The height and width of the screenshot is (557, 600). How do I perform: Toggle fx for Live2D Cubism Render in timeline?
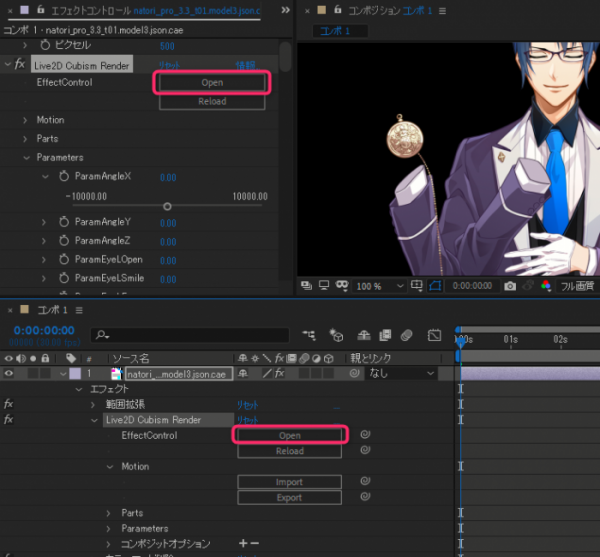pos(8,420)
